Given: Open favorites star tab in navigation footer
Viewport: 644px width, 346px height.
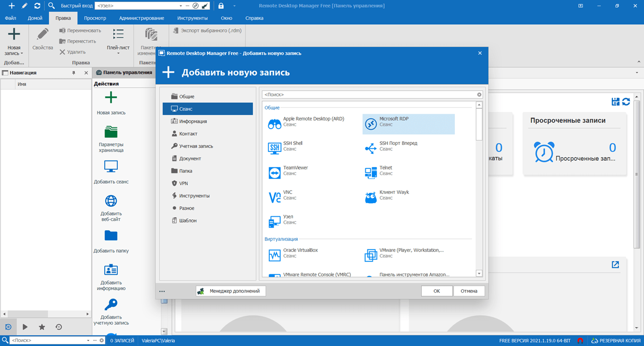Looking at the screenshot, I should (x=42, y=327).
